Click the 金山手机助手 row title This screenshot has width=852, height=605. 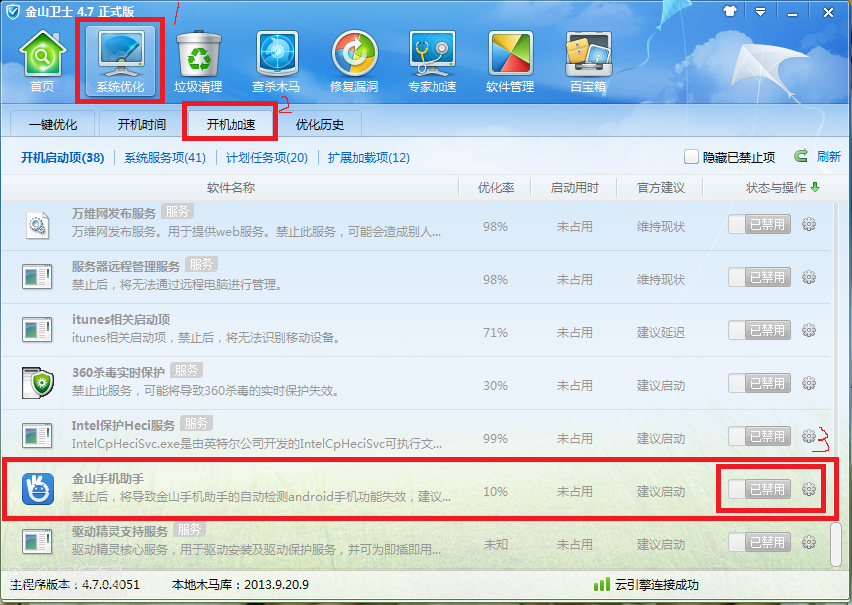coord(108,479)
